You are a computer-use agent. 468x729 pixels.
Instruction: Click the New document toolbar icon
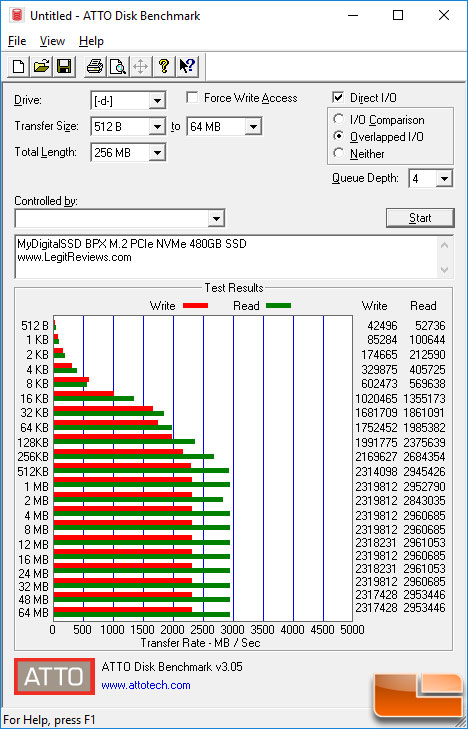click(19, 67)
